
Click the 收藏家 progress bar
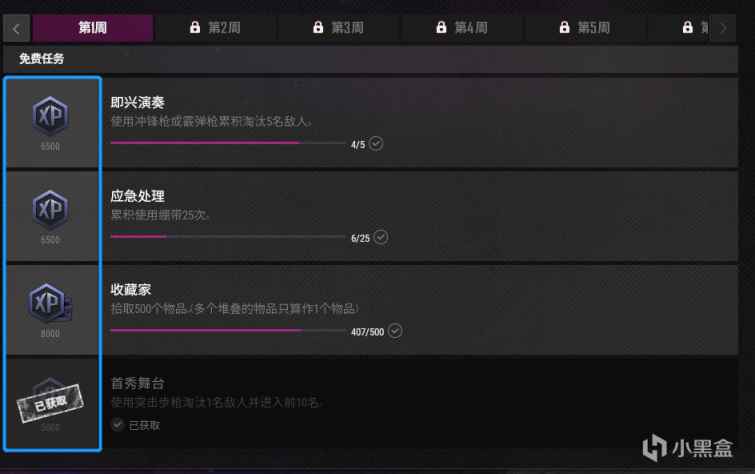[228, 330]
